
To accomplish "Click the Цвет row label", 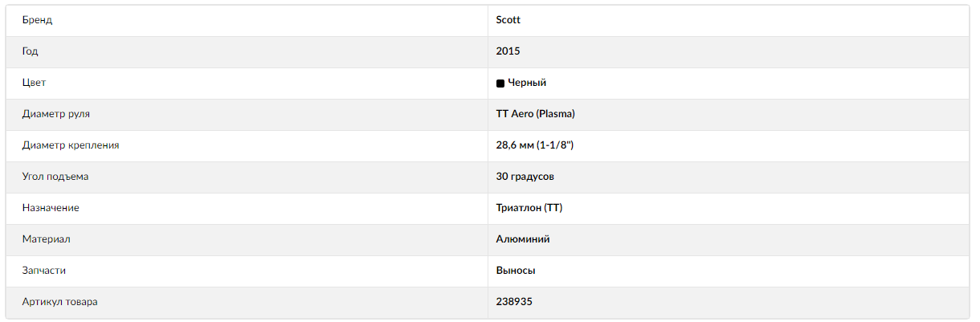I will [34, 83].
